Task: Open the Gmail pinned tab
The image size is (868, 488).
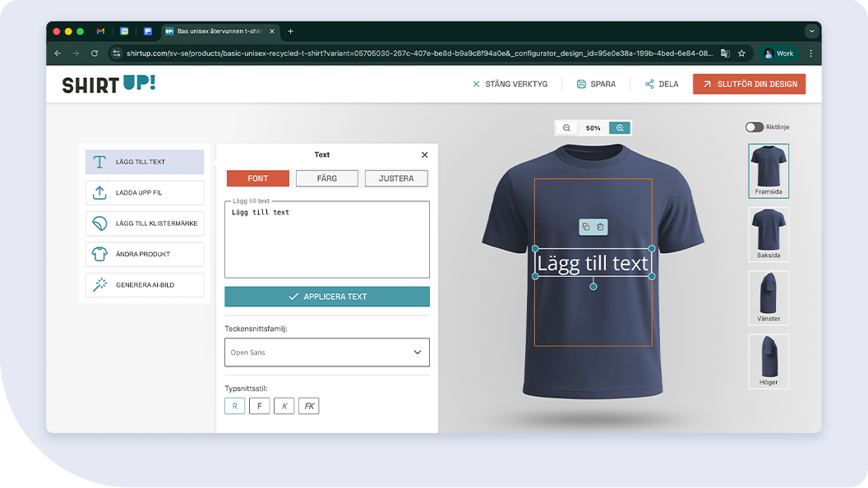Action: (100, 31)
